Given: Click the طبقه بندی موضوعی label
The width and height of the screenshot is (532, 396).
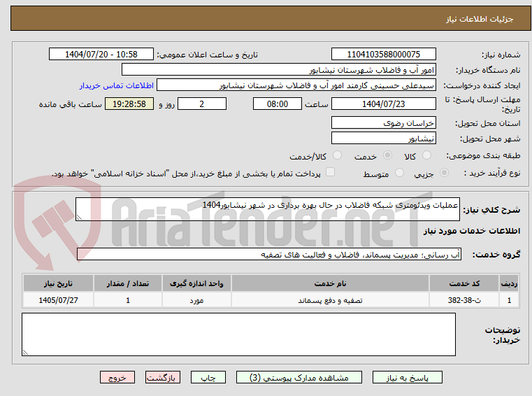Looking at the screenshot, I should pos(483,155).
